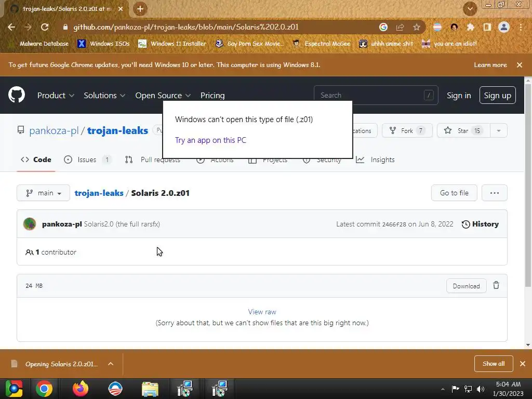The height and width of the screenshot is (399, 532).
Task: Focus the GitHub search box
Action: pos(376,96)
